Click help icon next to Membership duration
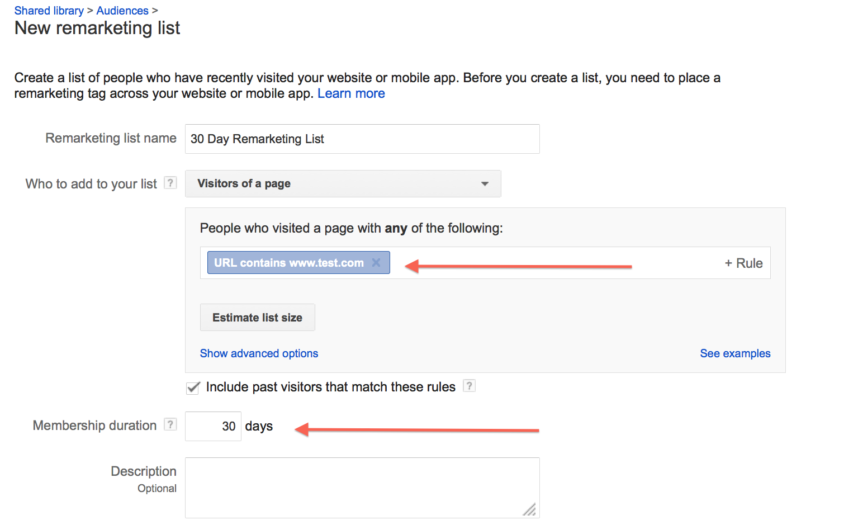The width and height of the screenshot is (863, 520). (x=171, y=425)
